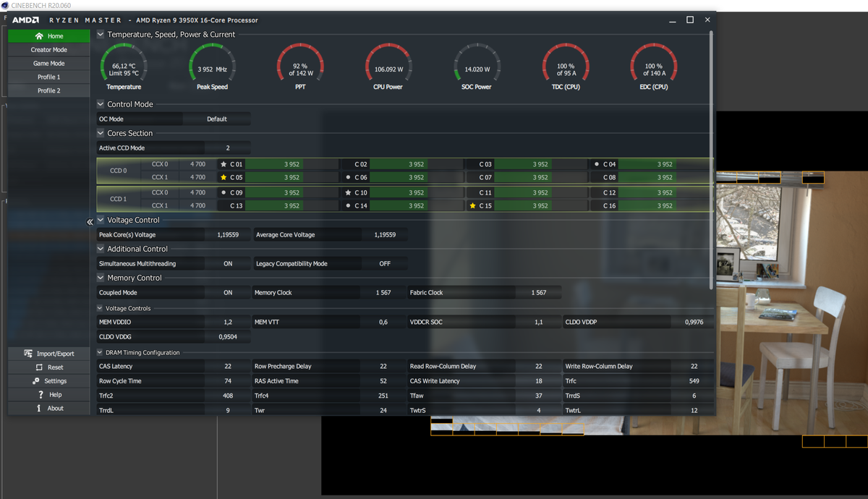Click CLDO VDDP value 0,9976

pyautogui.click(x=694, y=322)
